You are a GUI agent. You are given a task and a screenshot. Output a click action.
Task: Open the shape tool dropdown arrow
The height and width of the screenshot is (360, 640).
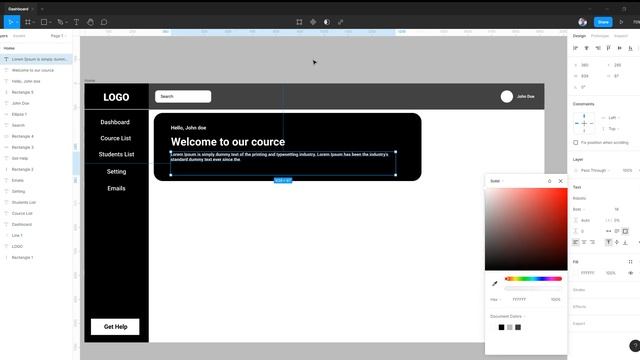[50, 22]
